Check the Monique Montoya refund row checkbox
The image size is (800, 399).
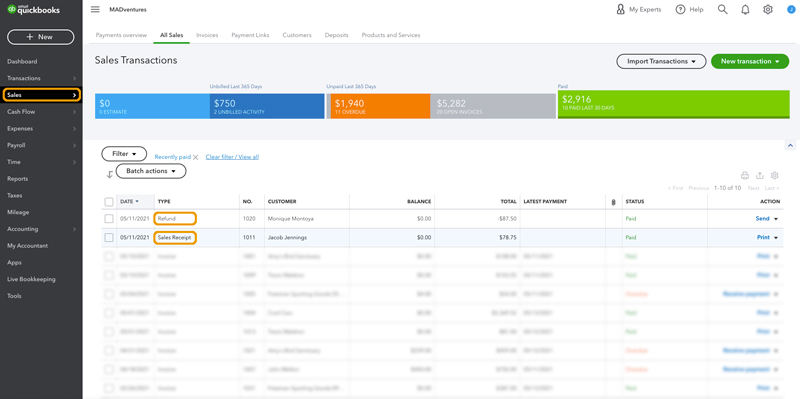(109, 218)
